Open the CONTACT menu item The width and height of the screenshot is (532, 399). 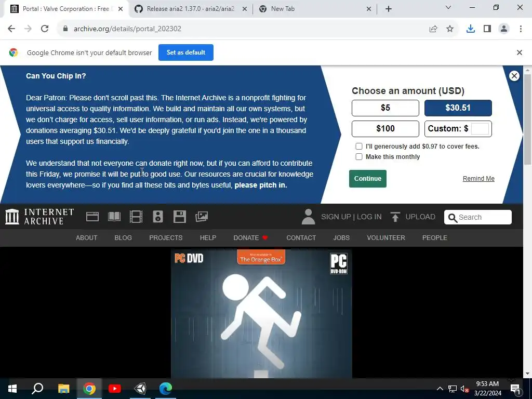[301, 238]
